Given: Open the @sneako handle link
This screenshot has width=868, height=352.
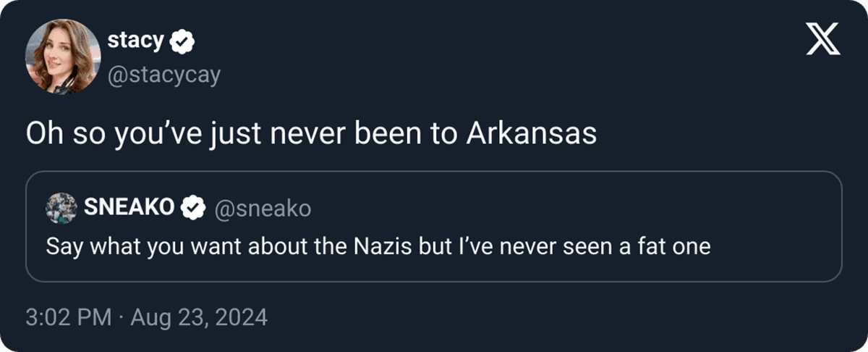Looking at the screenshot, I should (263, 209).
